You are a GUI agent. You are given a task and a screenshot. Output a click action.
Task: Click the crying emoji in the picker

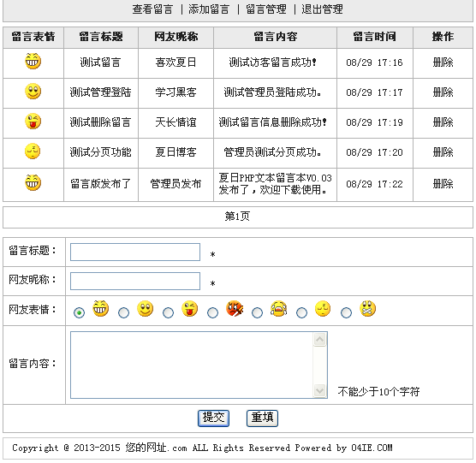[279, 309]
